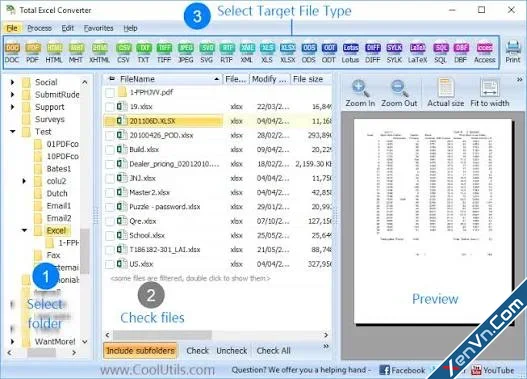This screenshot has width=527, height=379.
Task: Pick the CSV format icon
Action: (x=123, y=53)
